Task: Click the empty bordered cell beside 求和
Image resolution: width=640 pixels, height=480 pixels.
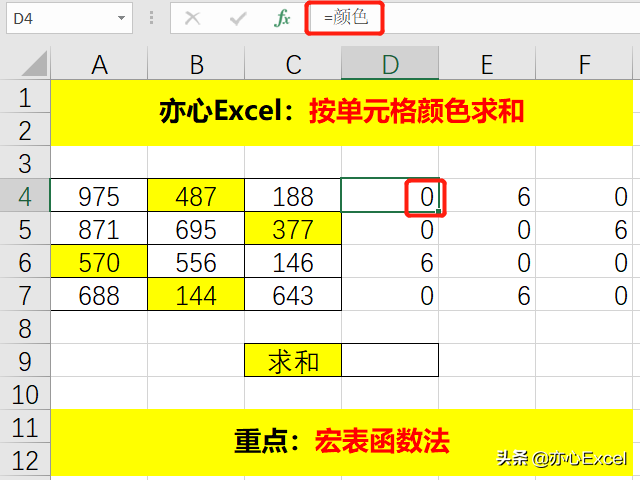Action: (390, 360)
